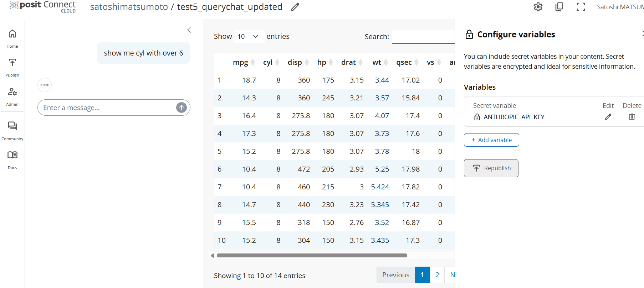
Task: Click wt value 5.424 in row 7
Action: (380, 187)
